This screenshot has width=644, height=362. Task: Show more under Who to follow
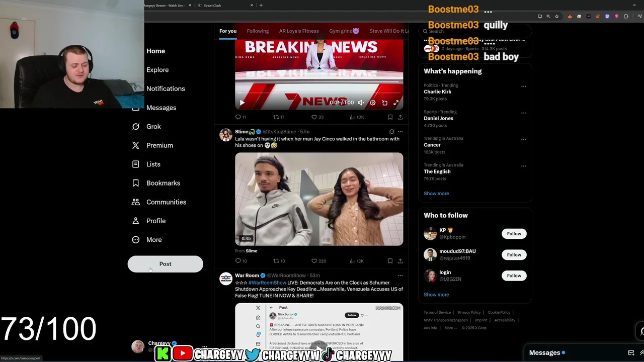tap(436, 295)
